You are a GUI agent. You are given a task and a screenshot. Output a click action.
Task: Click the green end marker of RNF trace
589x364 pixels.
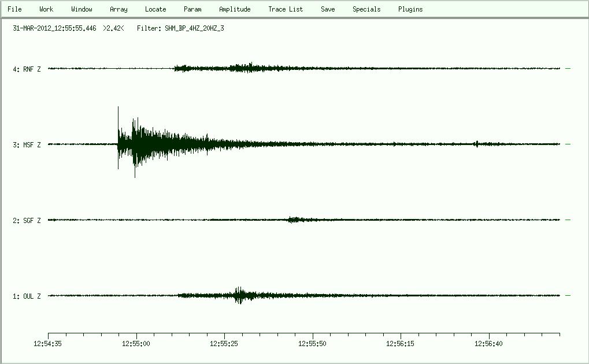[x=568, y=69]
